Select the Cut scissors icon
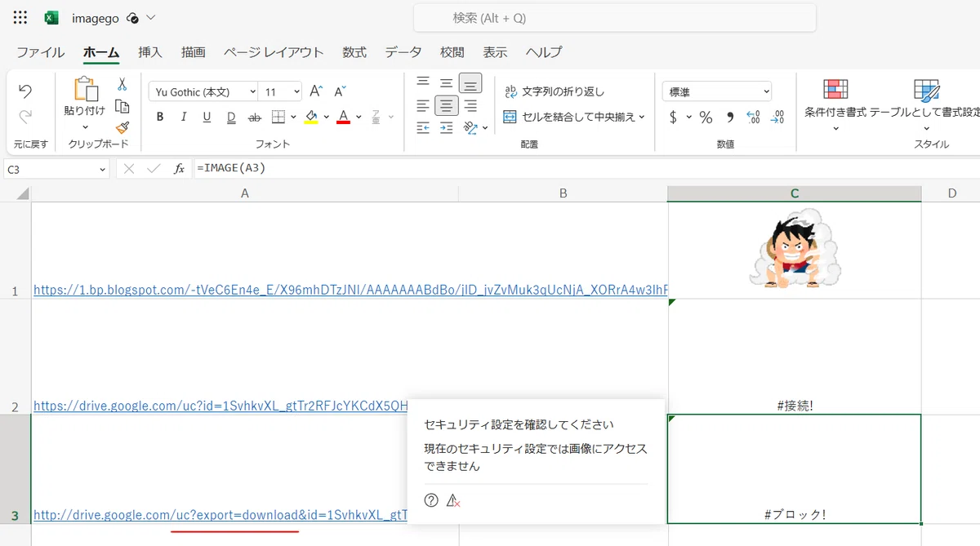The height and width of the screenshot is (546, 980). click(x=122, y=84)
